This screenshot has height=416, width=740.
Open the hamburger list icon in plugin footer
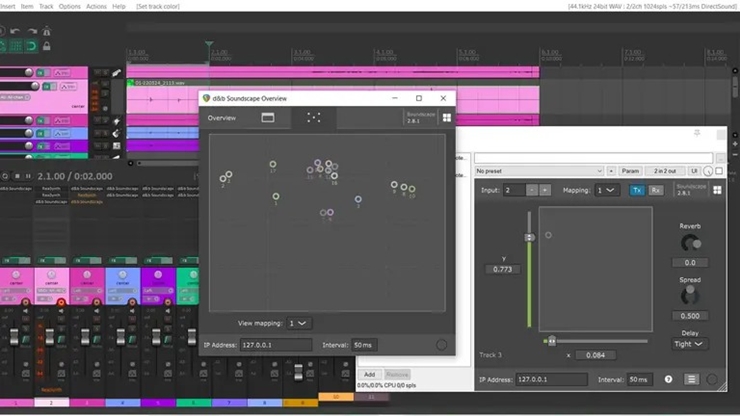tap(691, 379)
